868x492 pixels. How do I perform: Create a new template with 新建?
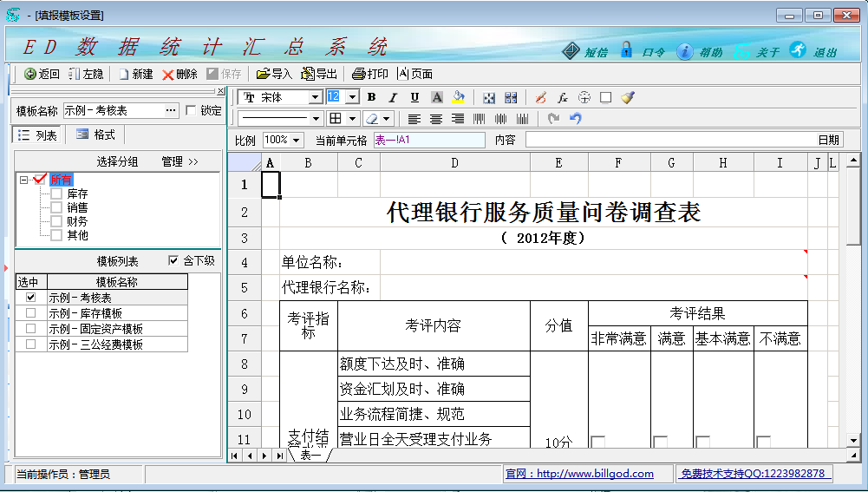pyautogui.click(x=135, y=74)
